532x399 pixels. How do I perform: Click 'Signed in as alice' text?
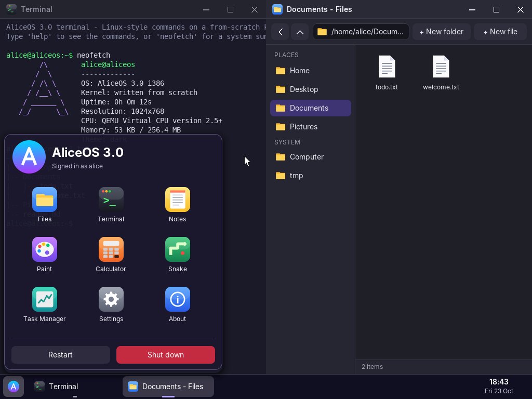(x=77, y=166)
